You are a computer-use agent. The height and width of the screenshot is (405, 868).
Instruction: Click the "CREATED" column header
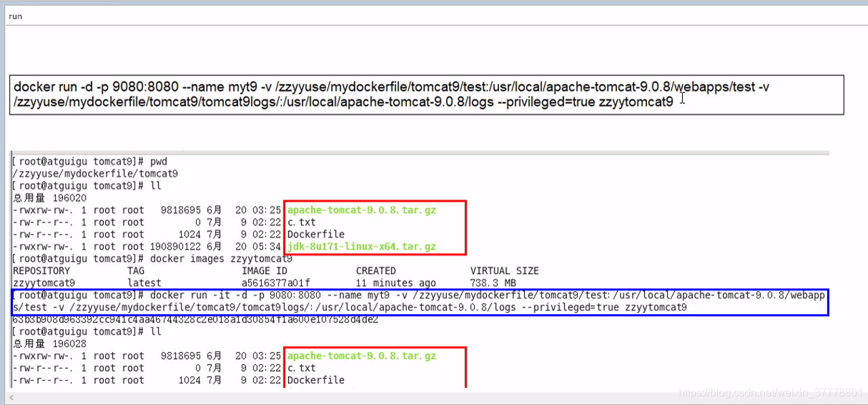pyautogui.click(x=376, y=271)
